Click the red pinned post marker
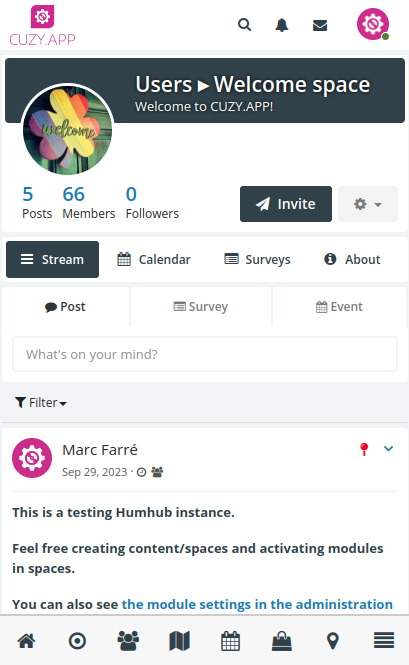Viewport: 409px width, 665px height. point(364,449)
